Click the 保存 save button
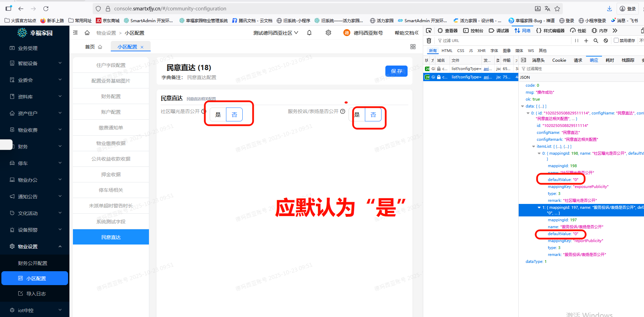 (x=396, y=71)
